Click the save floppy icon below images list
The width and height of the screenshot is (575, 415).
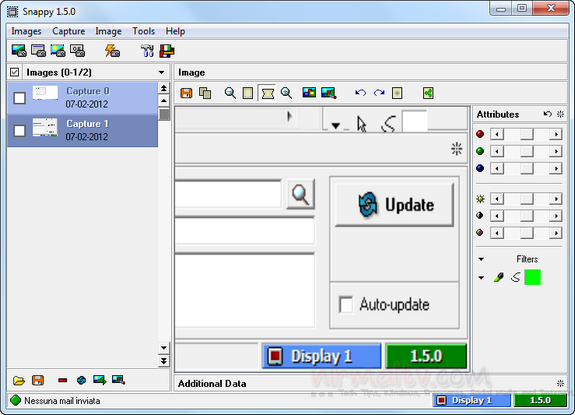pyautogui.click(x=38, y=380)
